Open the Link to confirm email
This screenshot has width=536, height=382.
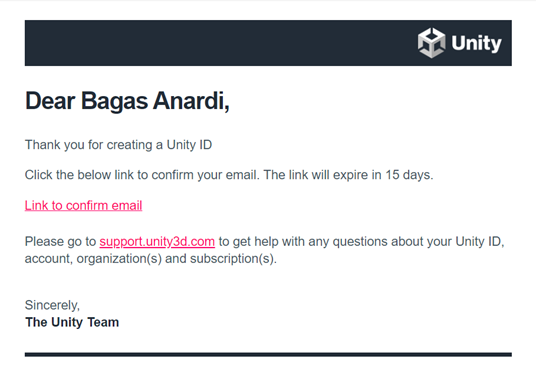point(83,206)
